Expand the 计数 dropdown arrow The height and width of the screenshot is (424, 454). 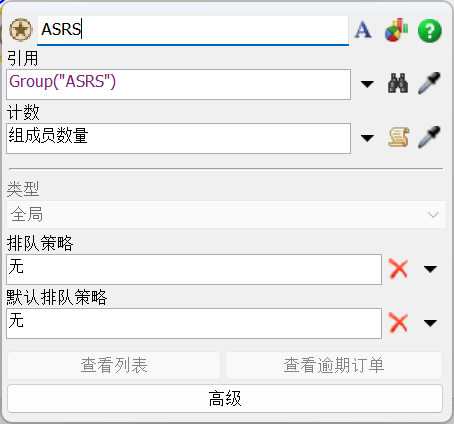point(367,138)
